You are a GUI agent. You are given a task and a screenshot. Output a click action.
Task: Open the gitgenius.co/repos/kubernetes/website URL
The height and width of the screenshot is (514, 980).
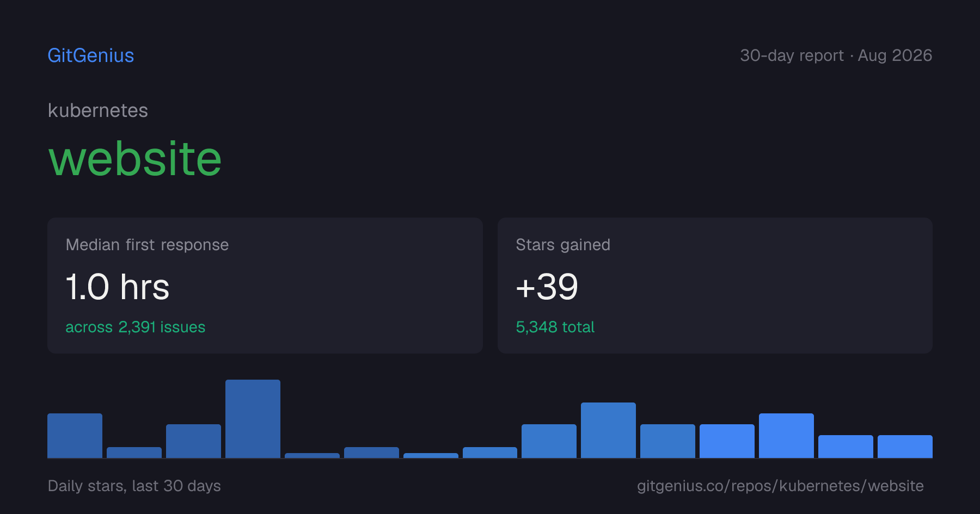[780, 486]
